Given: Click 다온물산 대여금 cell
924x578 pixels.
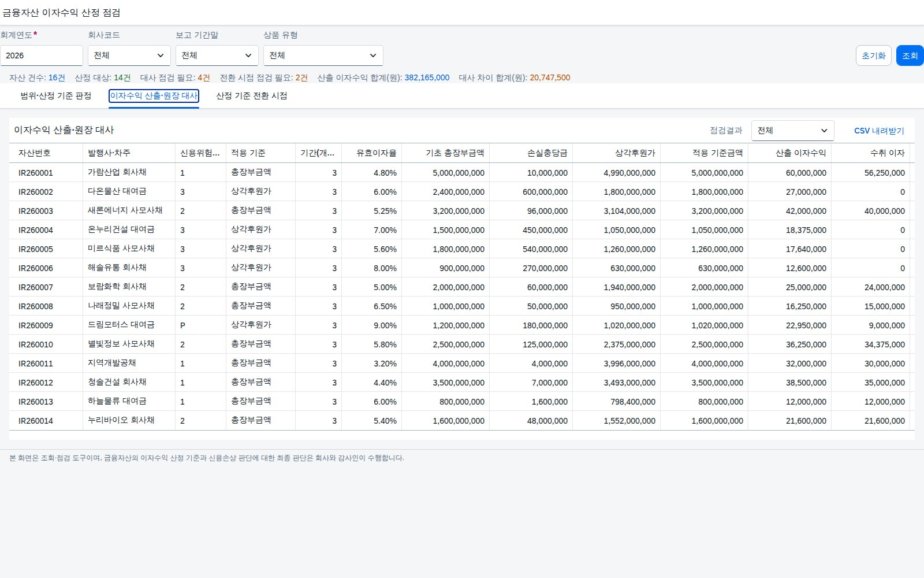Looking at the screenshot, I should [x=129, y=192].
